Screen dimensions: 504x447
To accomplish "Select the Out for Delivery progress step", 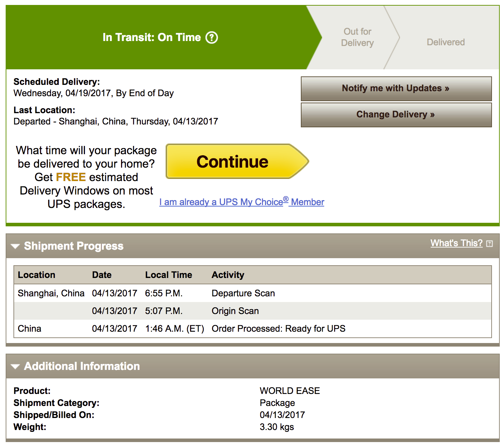I will (x=357, y=37).
